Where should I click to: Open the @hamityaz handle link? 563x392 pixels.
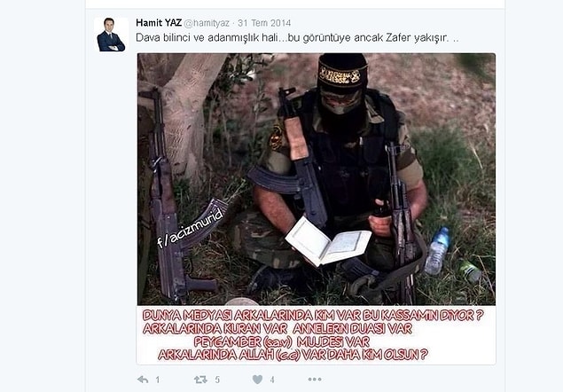tap(207, 23)
